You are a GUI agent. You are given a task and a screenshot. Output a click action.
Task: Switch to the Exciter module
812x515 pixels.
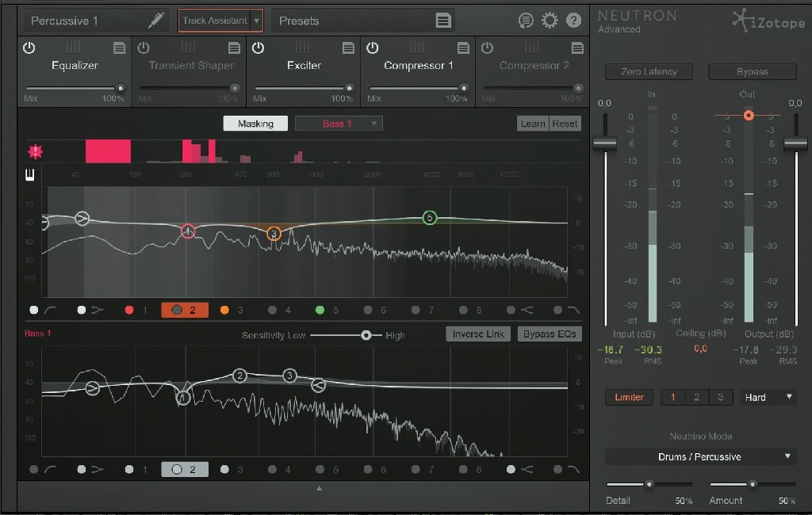(304, 66)
